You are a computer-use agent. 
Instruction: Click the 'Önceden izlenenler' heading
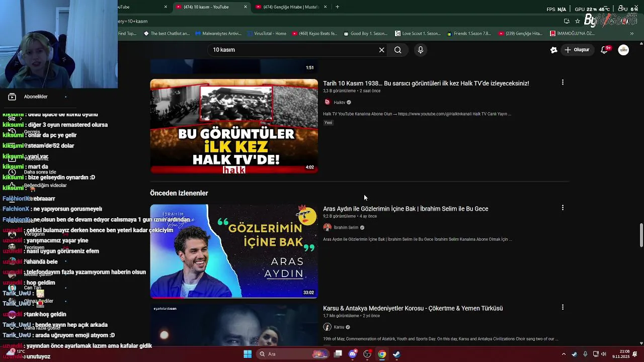(x=179, y=193)
